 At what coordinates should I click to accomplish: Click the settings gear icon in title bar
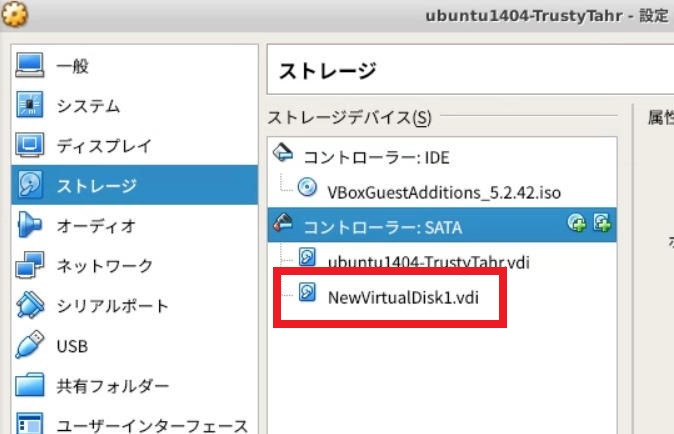pos(15,15)
